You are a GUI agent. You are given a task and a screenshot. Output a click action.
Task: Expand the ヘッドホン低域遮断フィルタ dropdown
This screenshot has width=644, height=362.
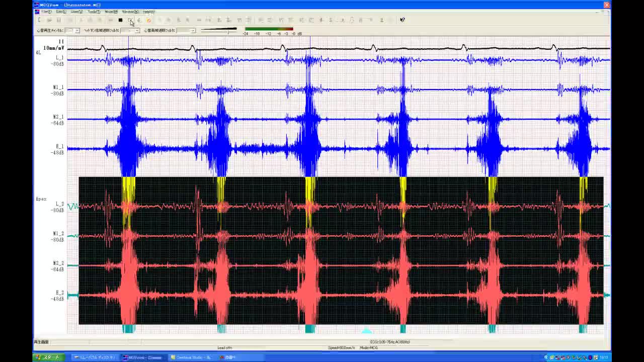pos(137,31)
